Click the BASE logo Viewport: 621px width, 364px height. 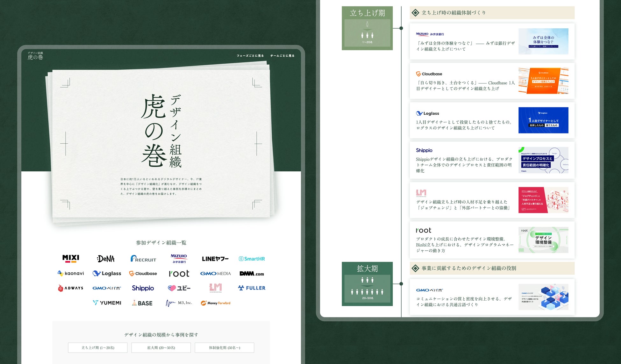pos(142,303)
